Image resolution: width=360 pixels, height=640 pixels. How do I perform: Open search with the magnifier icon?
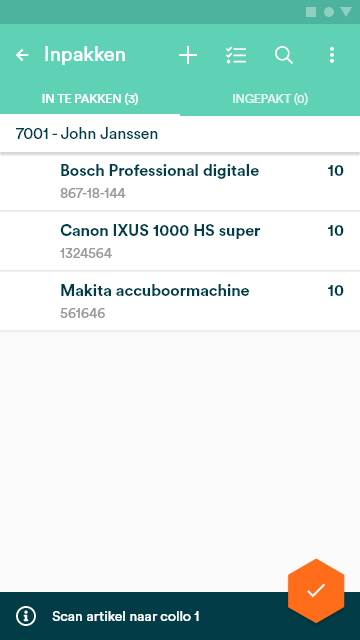pyautogui.click(x=284, y=55)
